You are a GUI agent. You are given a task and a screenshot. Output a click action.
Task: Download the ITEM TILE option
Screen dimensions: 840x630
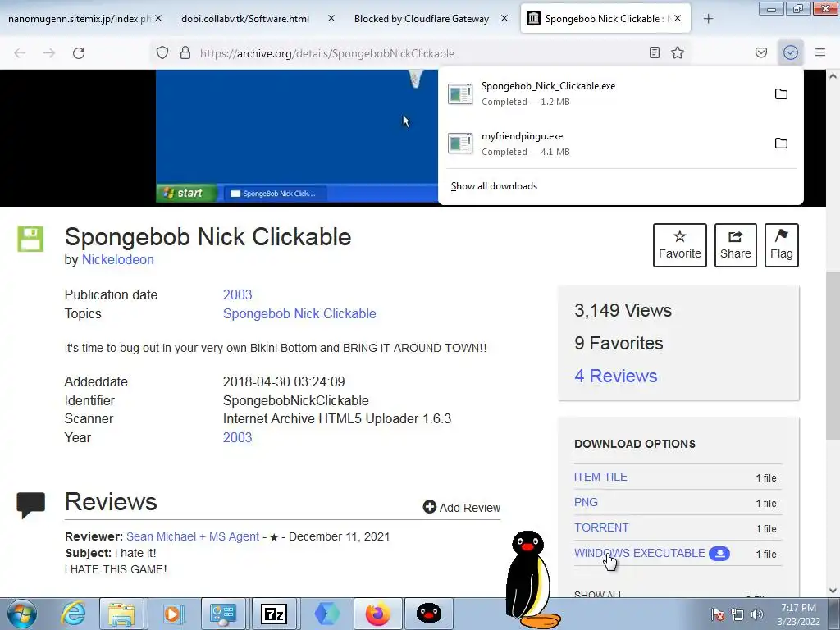pyautogui.click(x=600, y=477)
